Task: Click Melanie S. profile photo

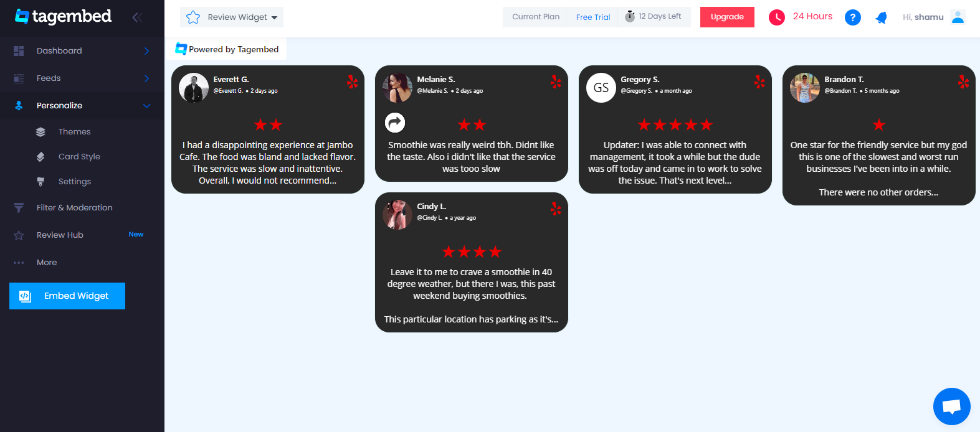Action: click(397, 88)
